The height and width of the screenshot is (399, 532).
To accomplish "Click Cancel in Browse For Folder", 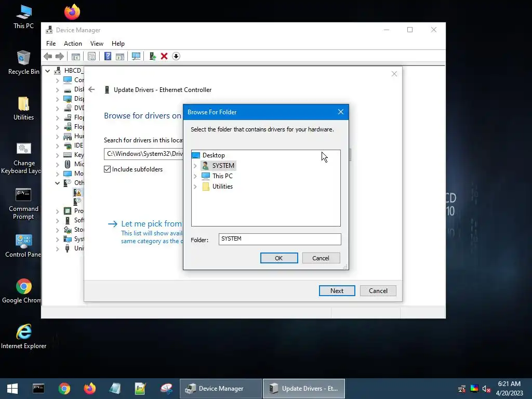I will click(x=321, y=258).
